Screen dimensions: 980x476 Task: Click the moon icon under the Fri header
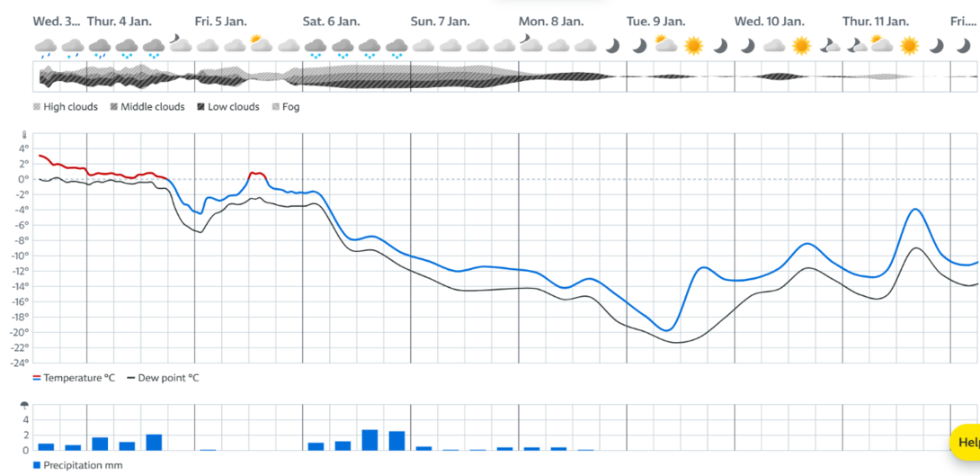pyautogui.click(x=963, y=46)
